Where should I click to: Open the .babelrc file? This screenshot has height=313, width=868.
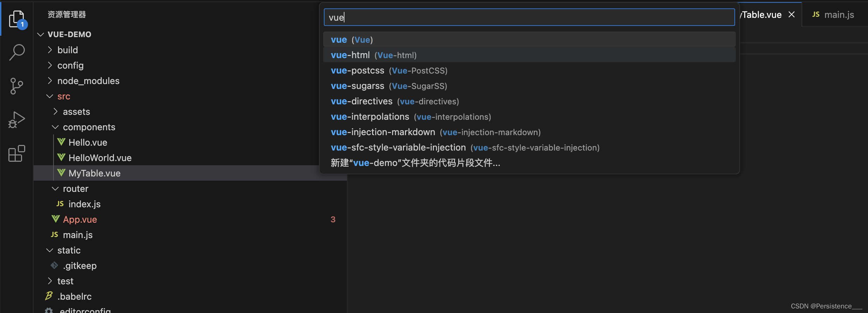pyautogui.click(x=74, y=297)
